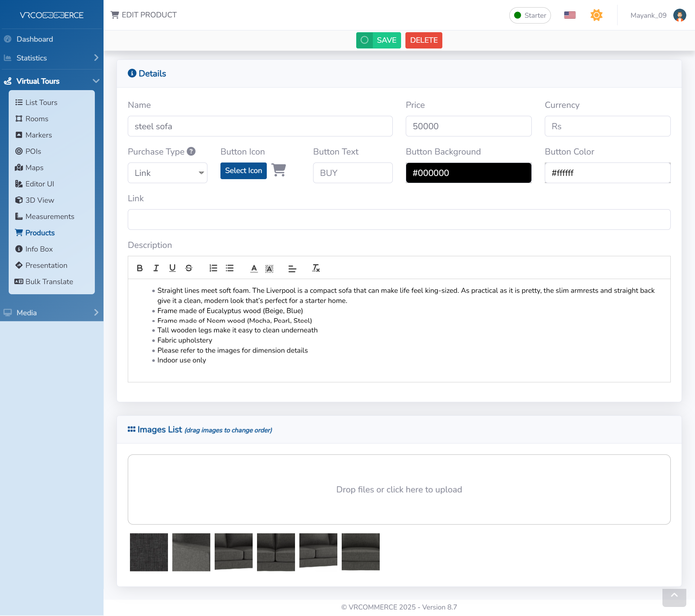Open Markers in the sidebar
695x616 pixels.
click(x=38, y=135)
